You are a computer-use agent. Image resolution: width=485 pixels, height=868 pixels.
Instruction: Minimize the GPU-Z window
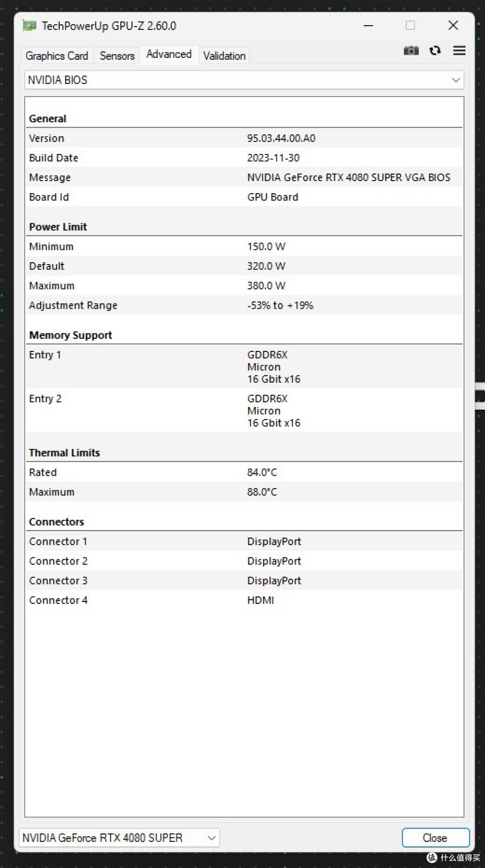pyautogui.click(x=368, y=26)
